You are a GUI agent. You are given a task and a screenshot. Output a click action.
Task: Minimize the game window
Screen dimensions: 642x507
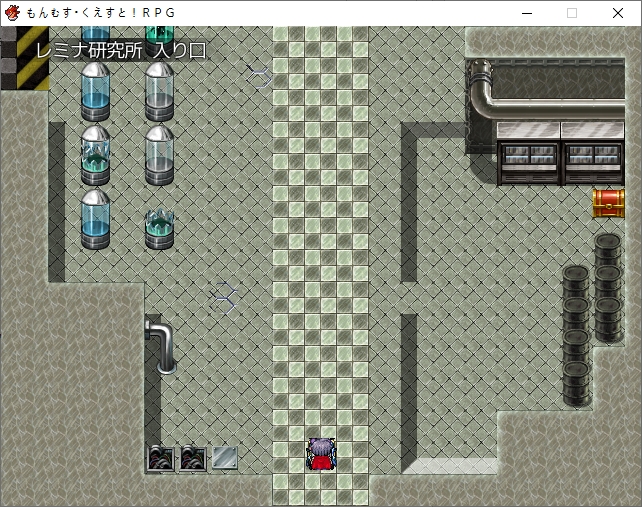click(x=527, y=13)
